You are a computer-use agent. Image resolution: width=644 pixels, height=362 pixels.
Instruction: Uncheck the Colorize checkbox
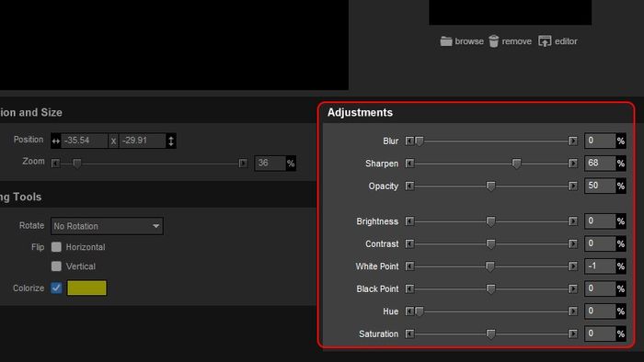[x=56, y=288]
